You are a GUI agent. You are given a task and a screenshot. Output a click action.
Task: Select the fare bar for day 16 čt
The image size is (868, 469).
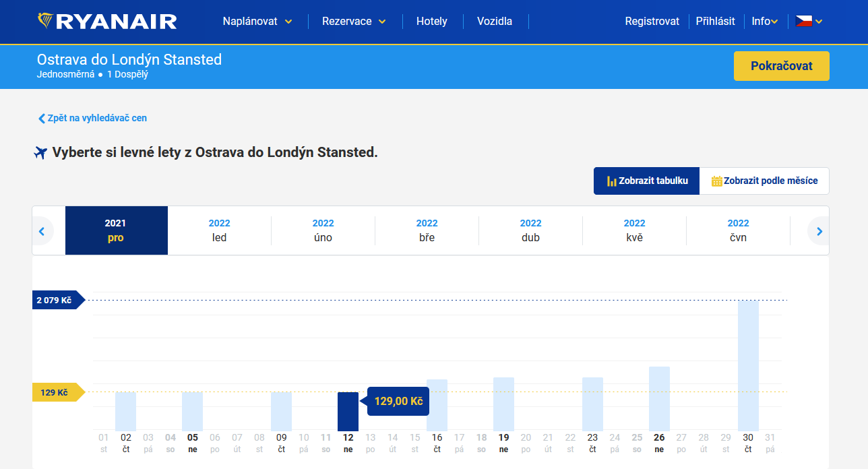pos(437,406)
